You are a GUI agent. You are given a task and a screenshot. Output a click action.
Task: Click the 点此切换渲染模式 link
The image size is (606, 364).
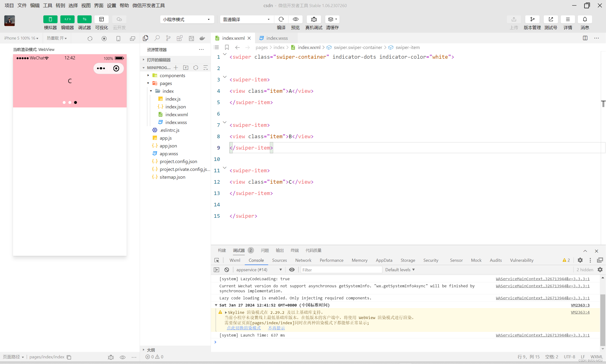pos(243,328)
